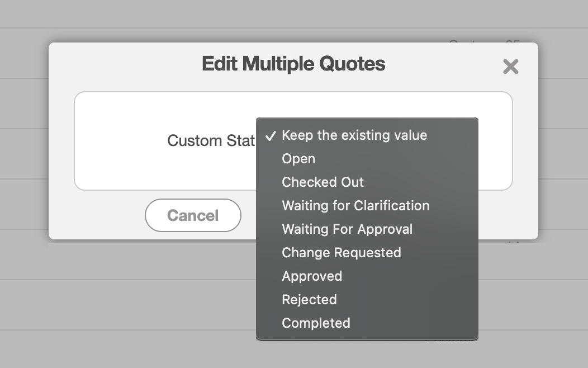Set custom status to Approved
This screenshot has height=368, width=588.
[x=312, y=276]
